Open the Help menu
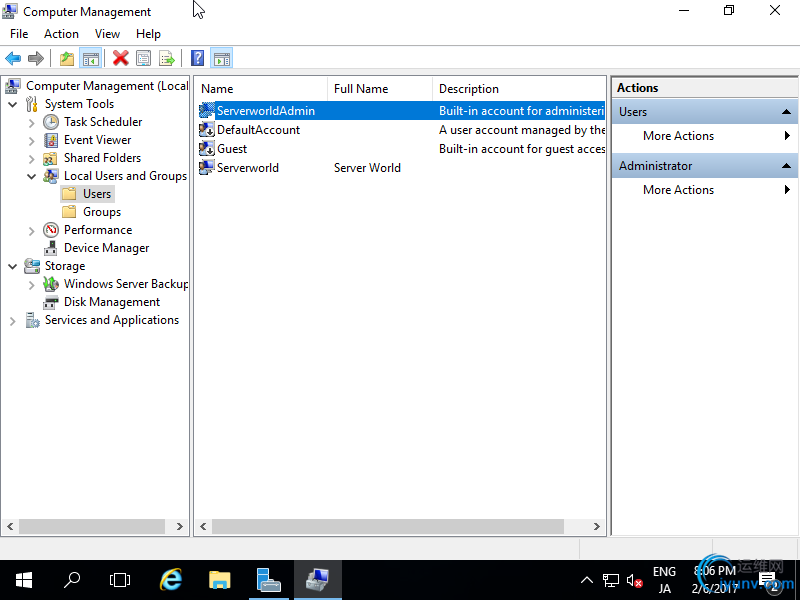The image size is (800, 600). (148, 34)
